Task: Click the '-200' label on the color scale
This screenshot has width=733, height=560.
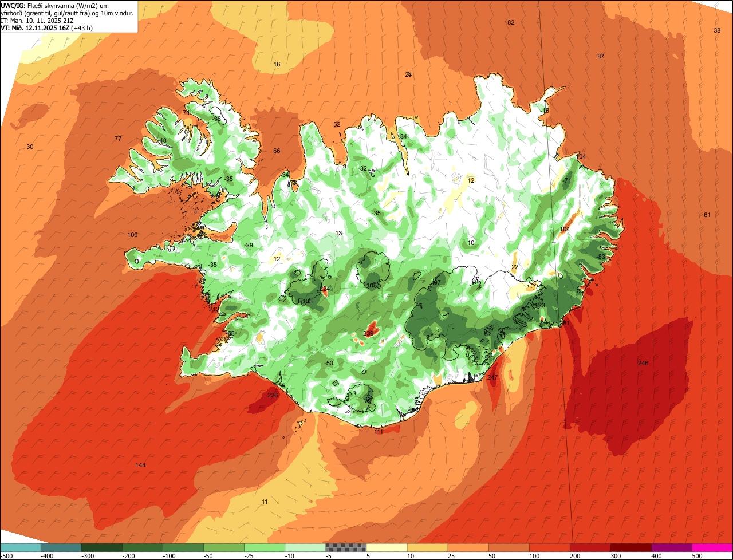Action: (x=128, y=556)
